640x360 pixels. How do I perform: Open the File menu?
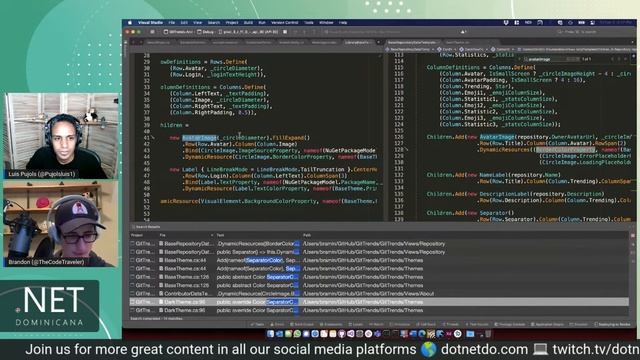tap(172, 23)
